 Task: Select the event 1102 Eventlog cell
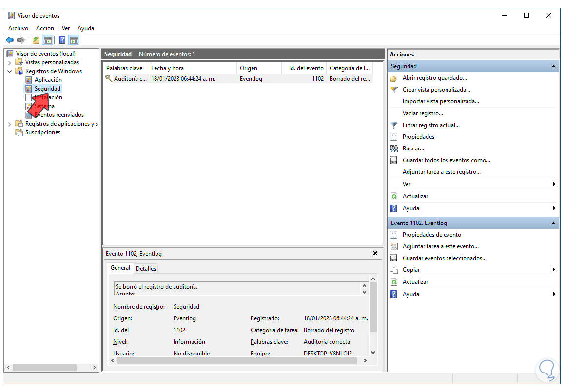pos(251,79)
